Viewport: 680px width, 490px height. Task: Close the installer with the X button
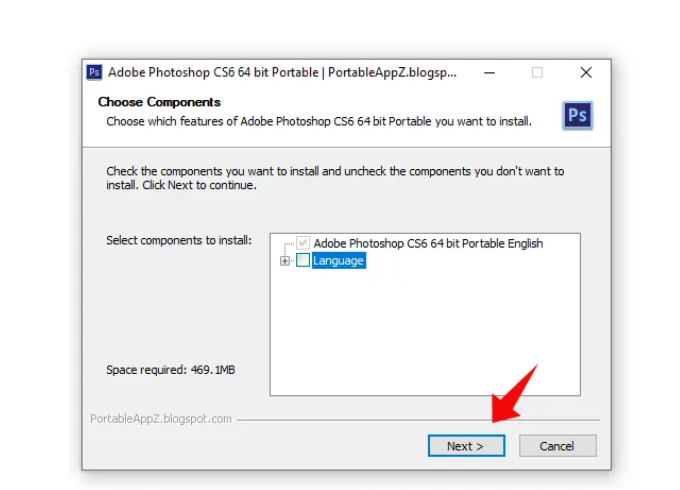[x=586, y=72]
